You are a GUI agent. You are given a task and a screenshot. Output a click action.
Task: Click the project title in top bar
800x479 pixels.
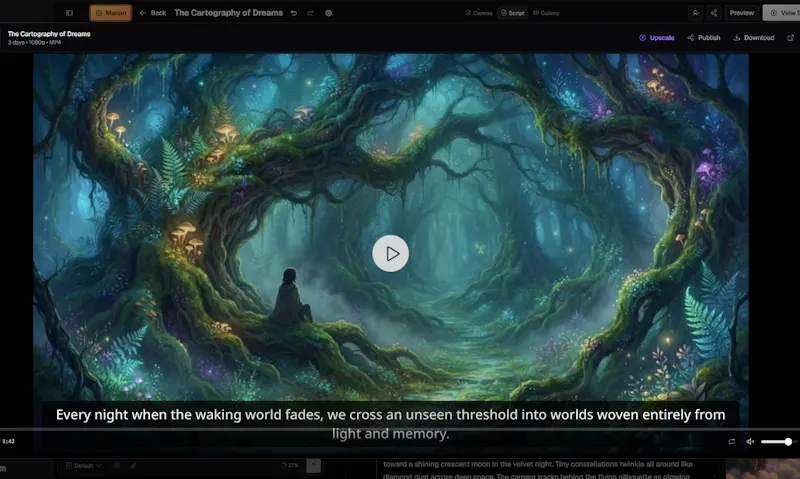tap(228, 13)
